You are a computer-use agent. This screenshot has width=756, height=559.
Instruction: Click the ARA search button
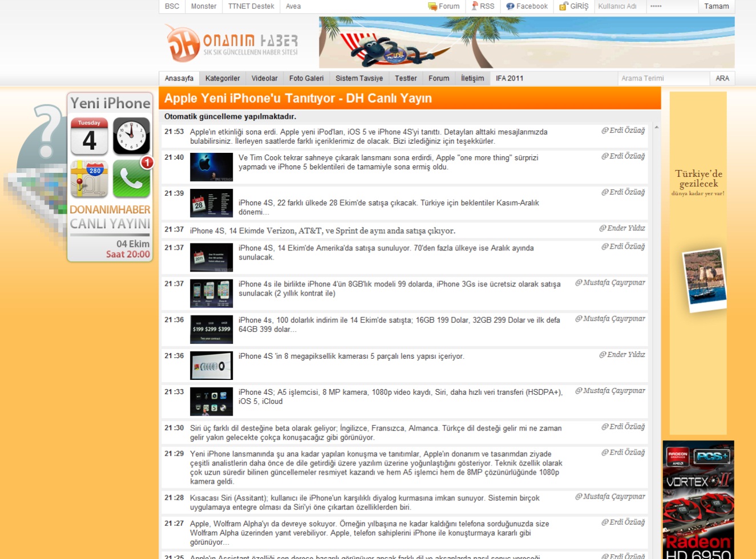click(722, 78)
